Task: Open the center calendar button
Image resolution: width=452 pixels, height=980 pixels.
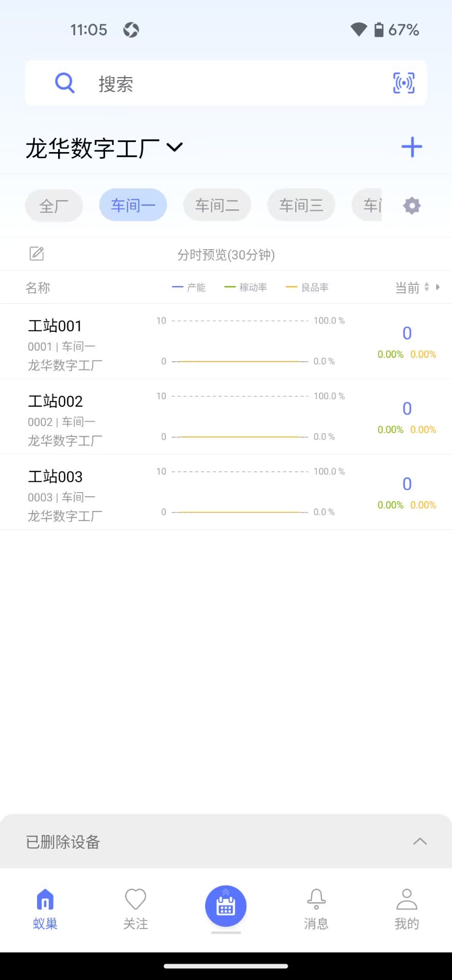Action: tap(225, 906)
